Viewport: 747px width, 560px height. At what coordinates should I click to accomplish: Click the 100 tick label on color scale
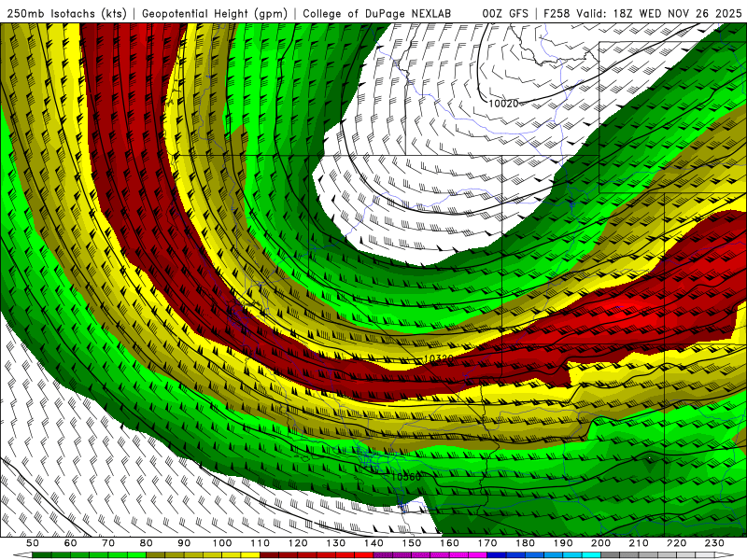[x=222, y=543]
